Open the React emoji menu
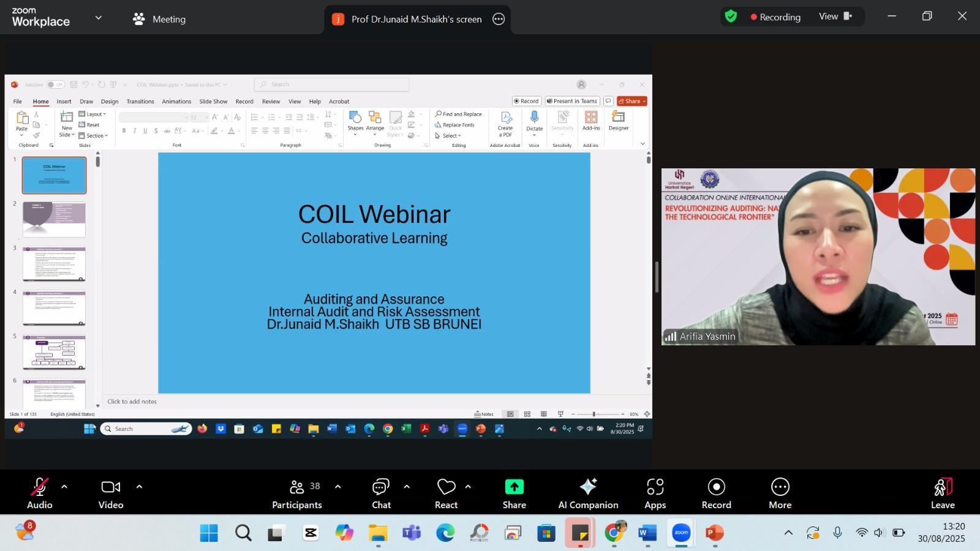980x551 pixels. [446, 493]
